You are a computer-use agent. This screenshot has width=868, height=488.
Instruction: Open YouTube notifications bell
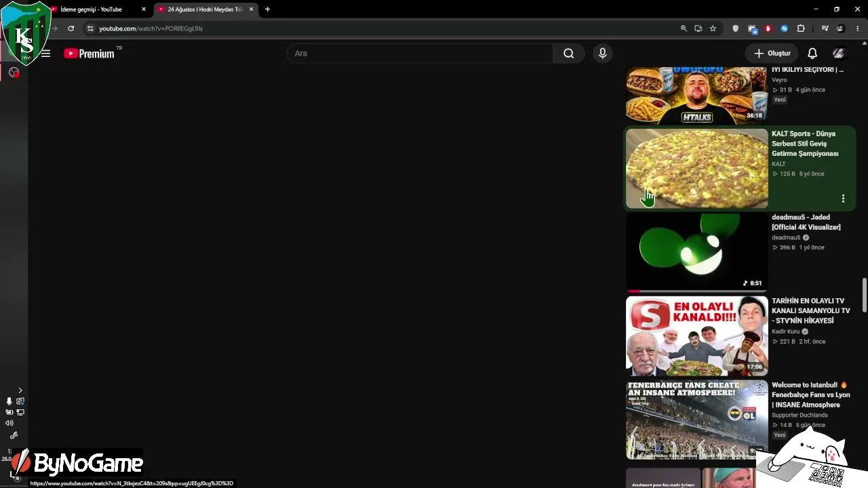point(812,54)
